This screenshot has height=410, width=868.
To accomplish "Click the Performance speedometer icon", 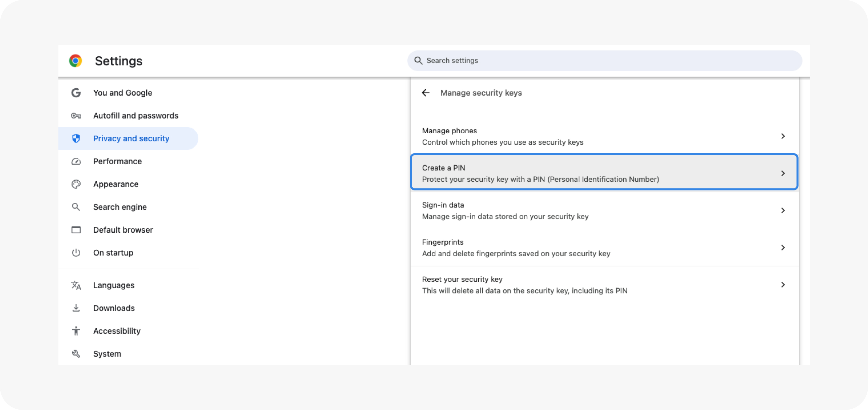I will pyautogui.click(x=76, y=162).
